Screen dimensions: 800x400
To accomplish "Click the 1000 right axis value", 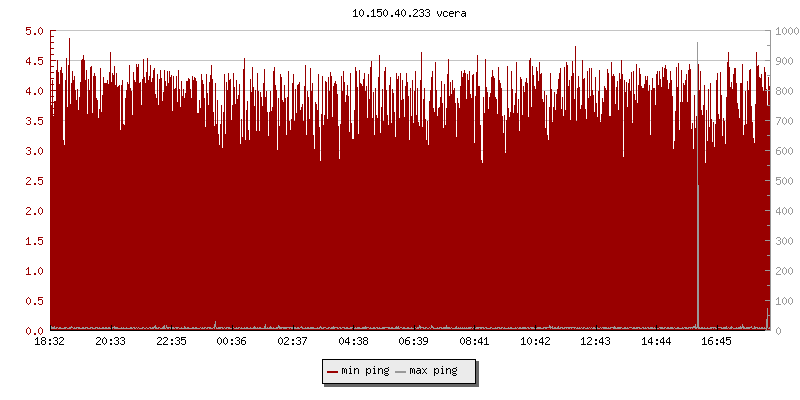I will 785,31.
